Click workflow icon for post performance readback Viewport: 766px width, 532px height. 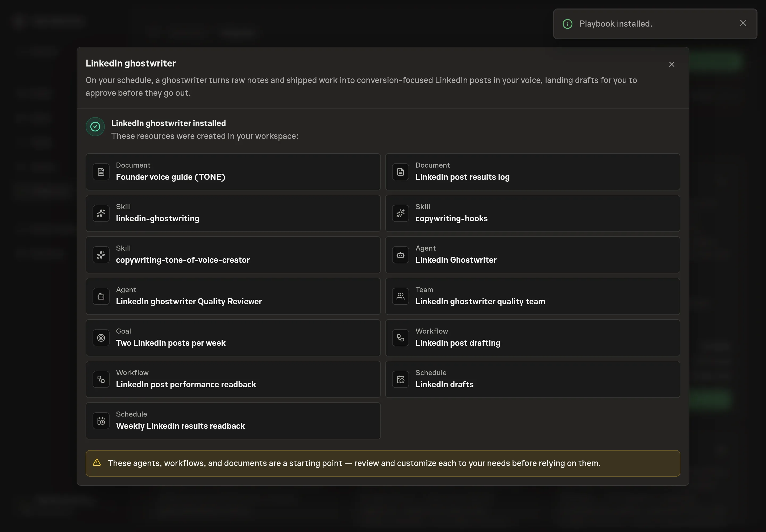point(101,379)
